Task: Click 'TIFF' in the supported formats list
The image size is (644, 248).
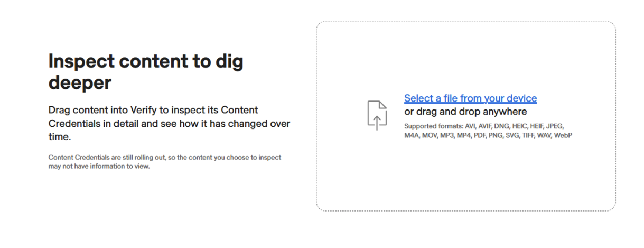Action: pyautogui.click(x=529, y=135)
